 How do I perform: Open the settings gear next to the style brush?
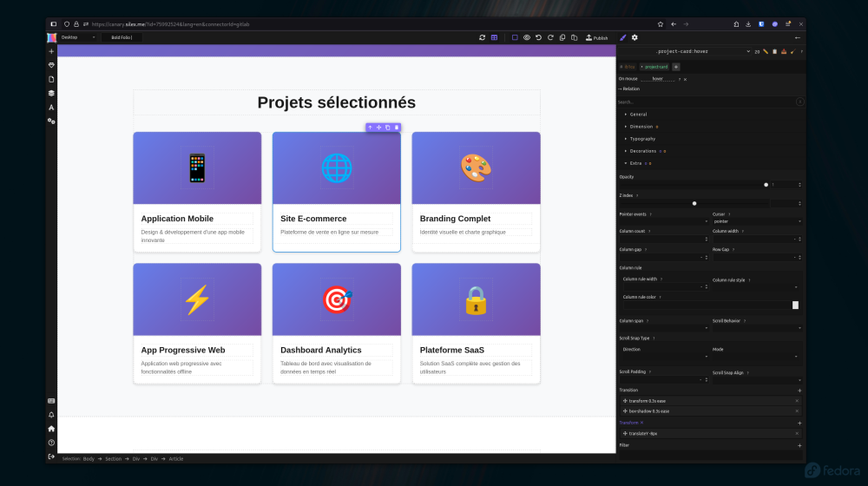click(x=635, y=37)
